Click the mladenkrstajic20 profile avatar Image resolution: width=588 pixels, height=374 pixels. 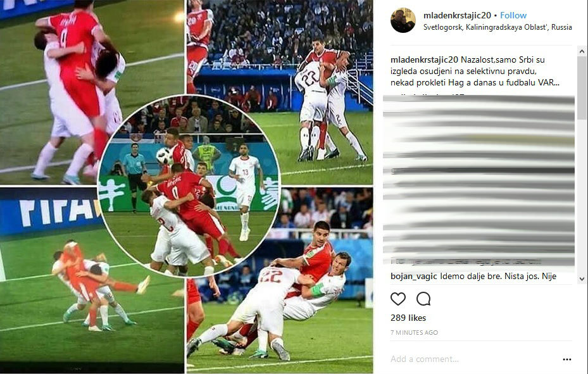pyautogui.click(x=403, y=20)
